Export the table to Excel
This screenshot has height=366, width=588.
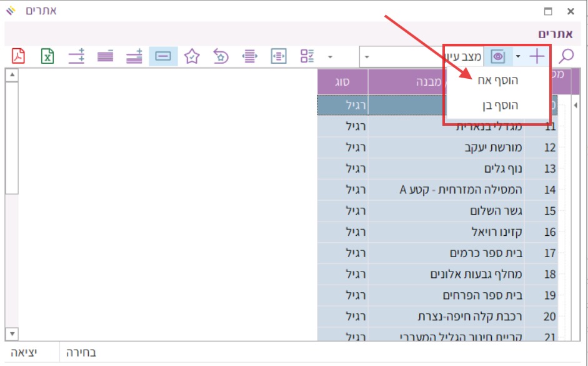pyautogui.click(x=47, y=56)
